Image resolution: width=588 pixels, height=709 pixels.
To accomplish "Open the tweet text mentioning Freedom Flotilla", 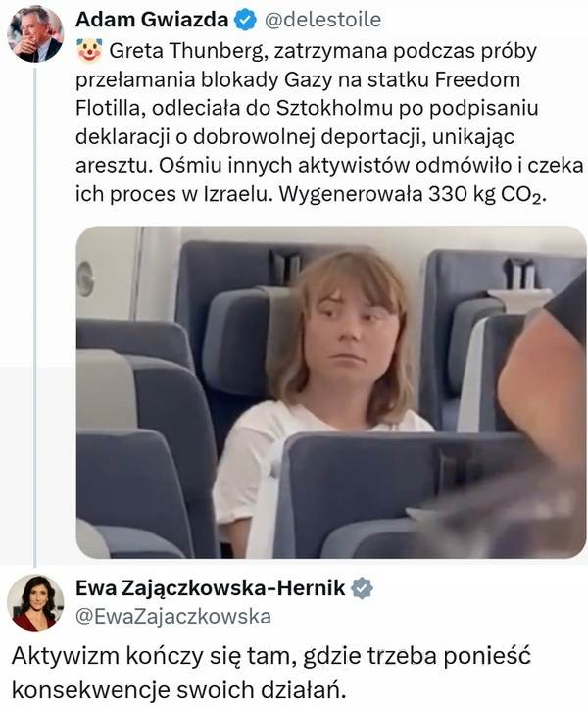I will pyautogui.click(x=329, y=123).
